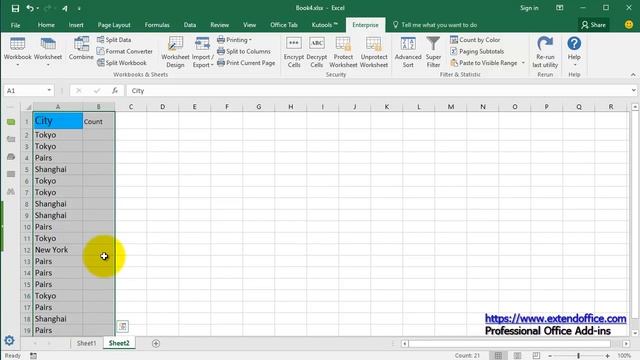Click Re-run last utility icon
This screenshot has height=360, width=640.
click(x=545, y=52)
